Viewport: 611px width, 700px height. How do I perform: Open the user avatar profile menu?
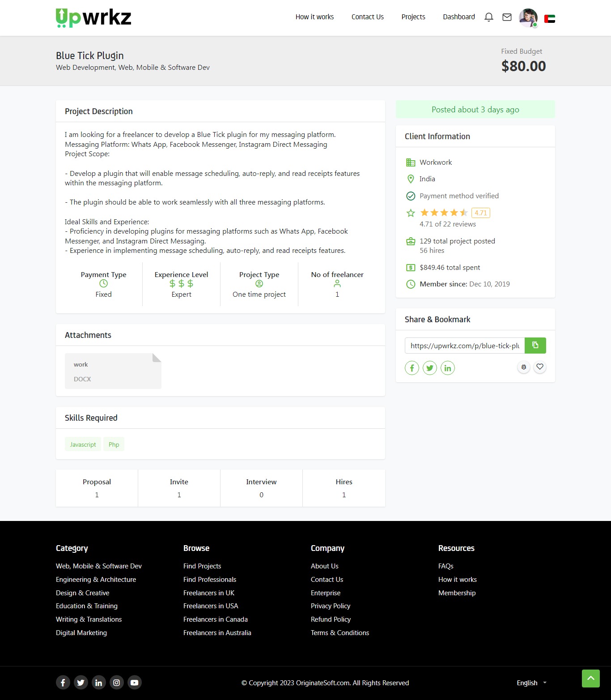(528, 18)
